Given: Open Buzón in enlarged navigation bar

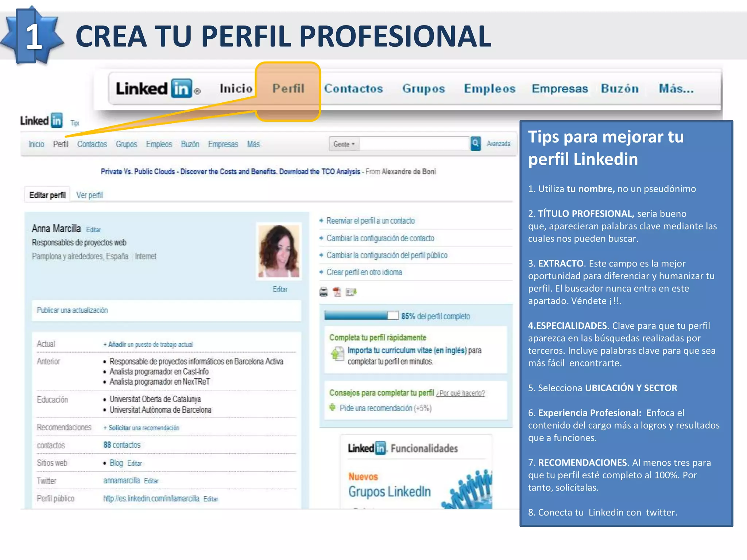Looking at the screenshot, I should coord(620,89).
